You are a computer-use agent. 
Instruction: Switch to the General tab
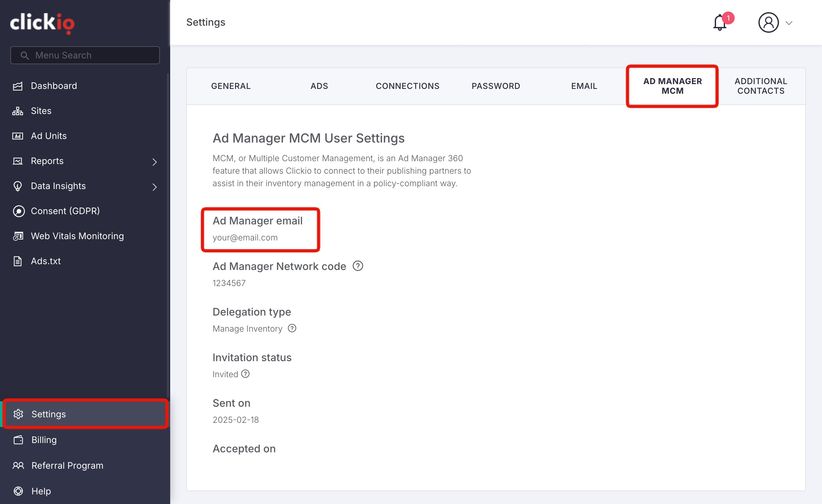231,86
